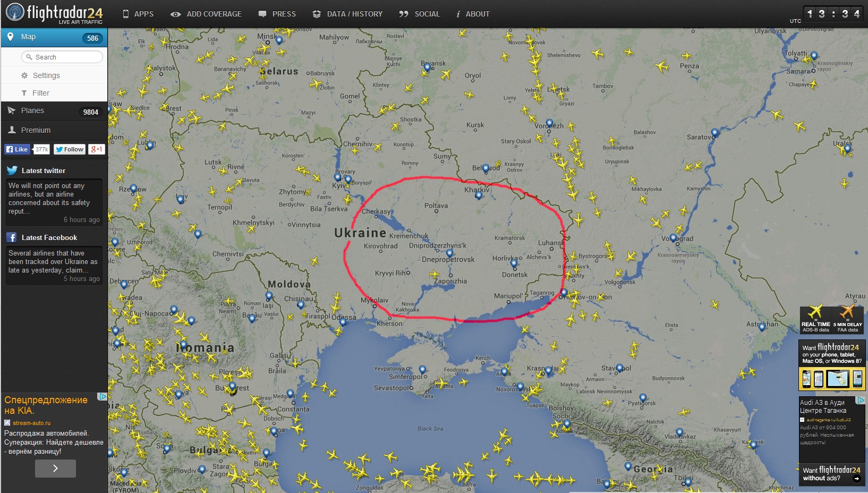Open the Settings gear option

[x=54, y=75]
